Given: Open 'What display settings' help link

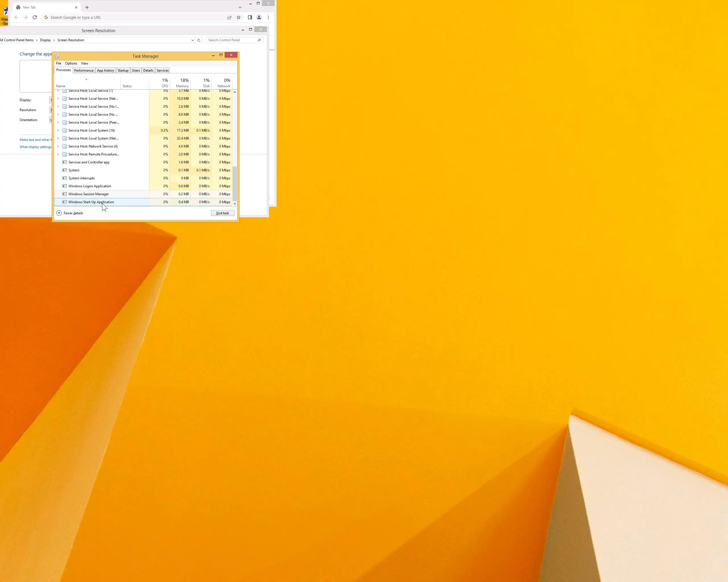Looking at the screenshot, I should tap(36, 147).
